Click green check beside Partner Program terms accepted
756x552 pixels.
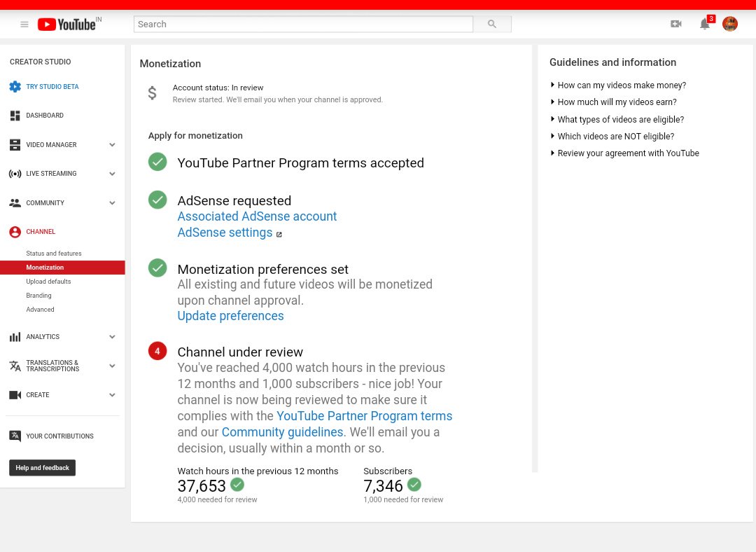click(157, 162)
